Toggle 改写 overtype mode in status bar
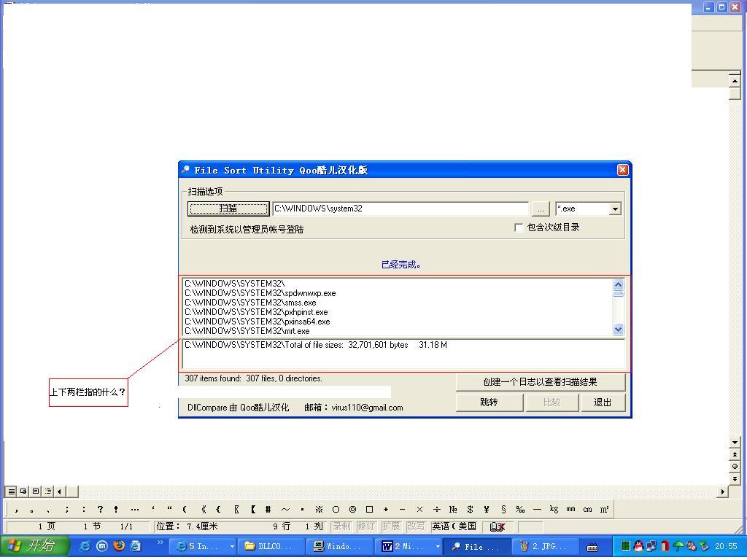 (415, 526)
